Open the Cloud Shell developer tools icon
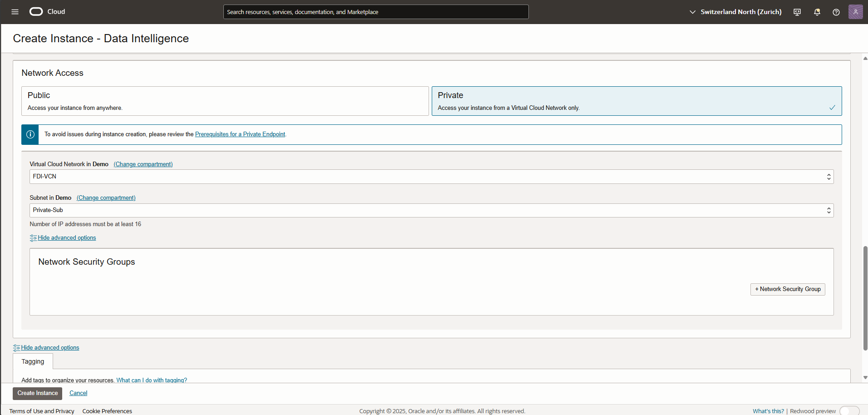 tap(797, 12)
